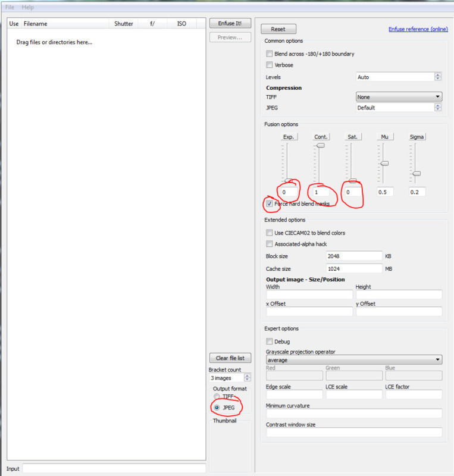Open the Help menu
This screenshot has width=454, height=476.
tap(27, 7)
